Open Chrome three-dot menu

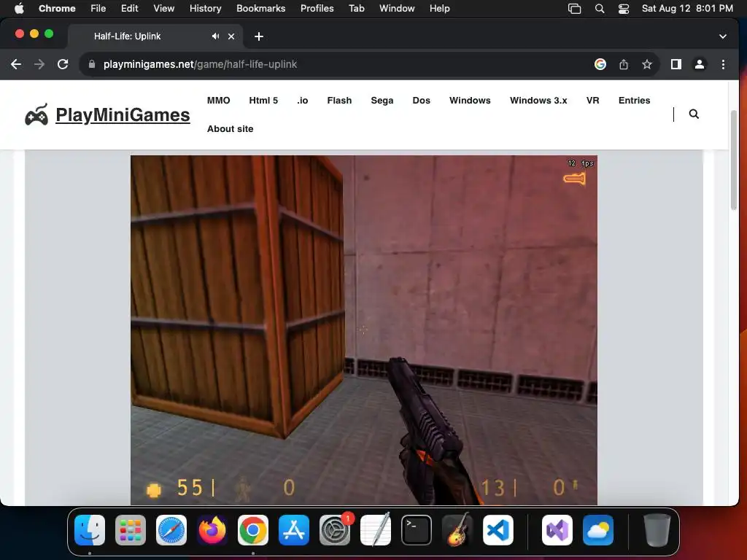(x=723, y=64)
